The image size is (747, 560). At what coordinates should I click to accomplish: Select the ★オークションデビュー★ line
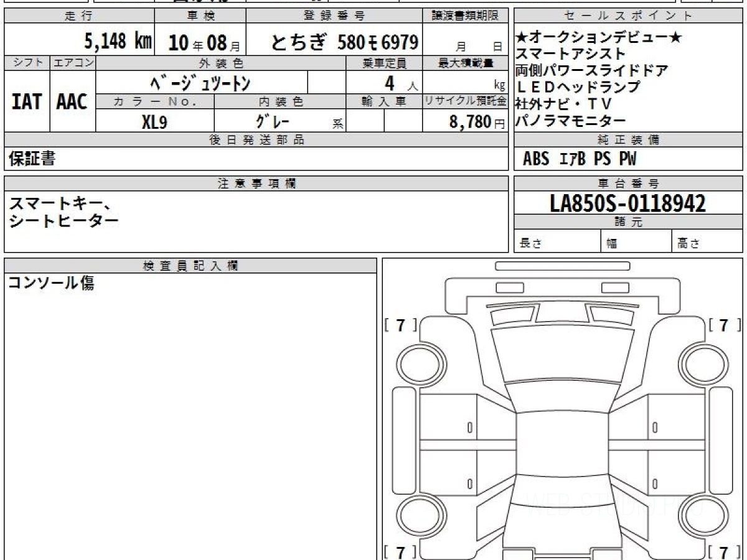(x=599, y=39)
